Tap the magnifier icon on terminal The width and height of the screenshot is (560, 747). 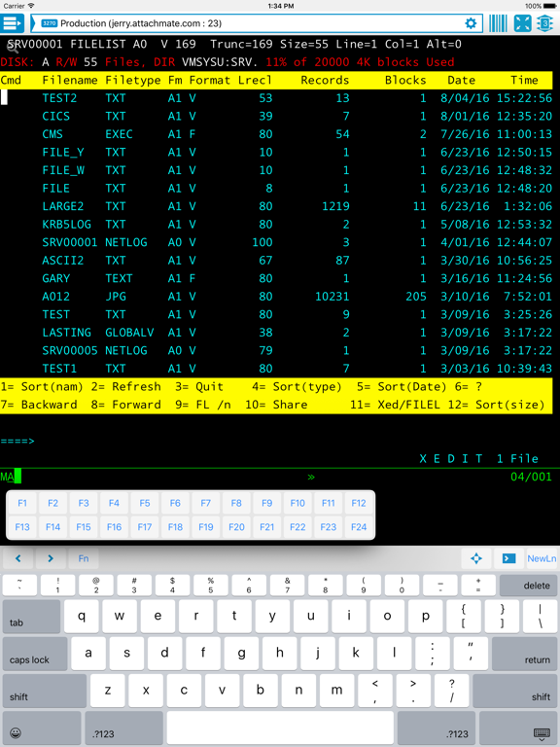pyautogui.click(x=12, y=46)
